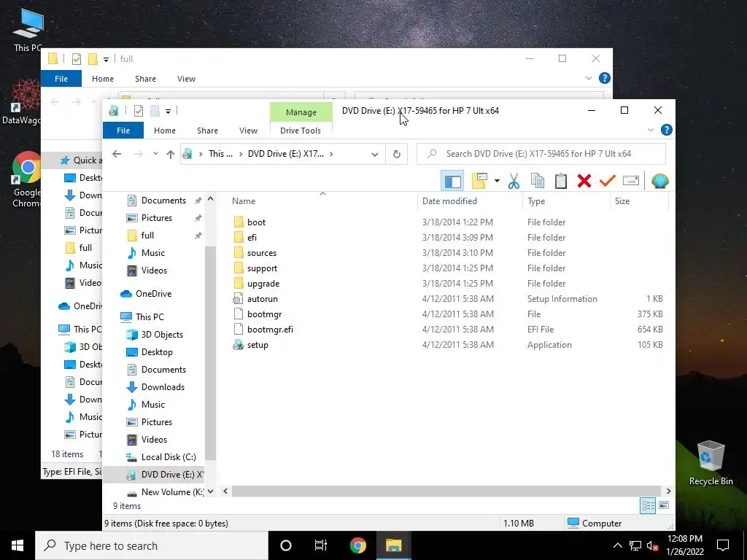Click the help question mark in DVD window
The image size is (747, 560).
667,130
